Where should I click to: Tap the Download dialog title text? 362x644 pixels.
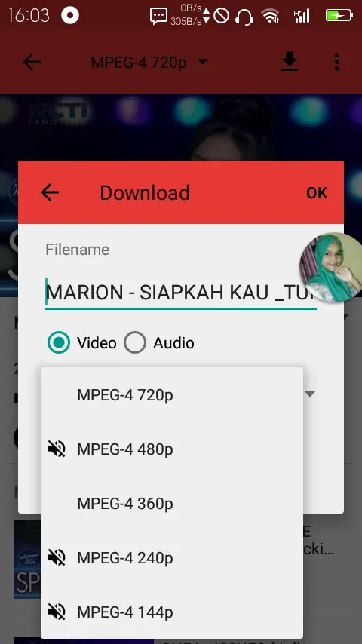pos(145,192)
